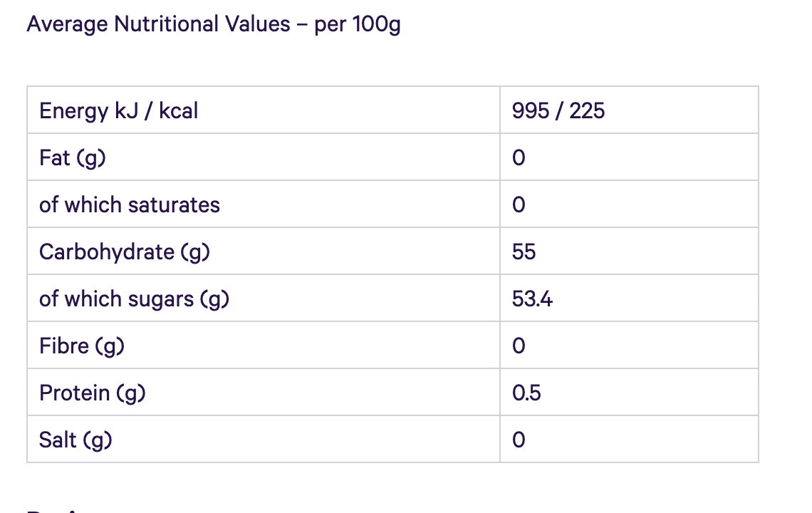Select the "Carbohydrate (g)" row label
812x513 pixels.
125,252
